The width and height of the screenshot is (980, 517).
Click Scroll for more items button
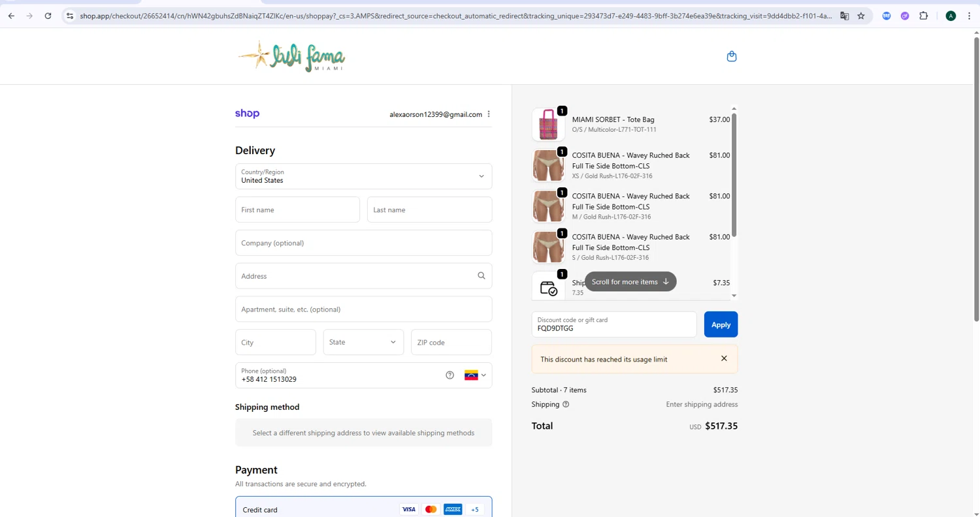pyautogui.click(x=630, y=281)
